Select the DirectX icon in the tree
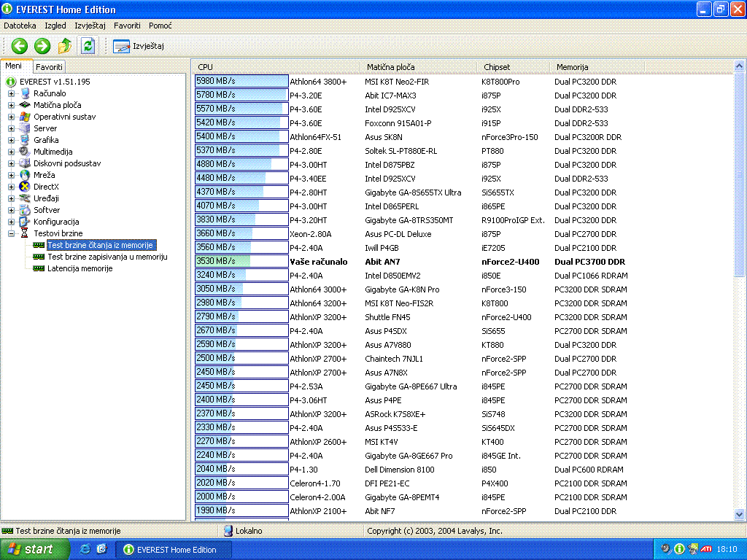Image resolution: width=747 pixels, height=560 pixels. 26,187
